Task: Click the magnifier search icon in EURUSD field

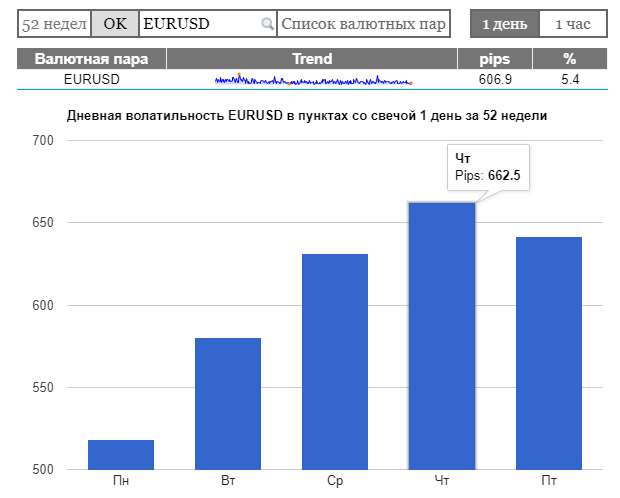Action: pos(268,24)
